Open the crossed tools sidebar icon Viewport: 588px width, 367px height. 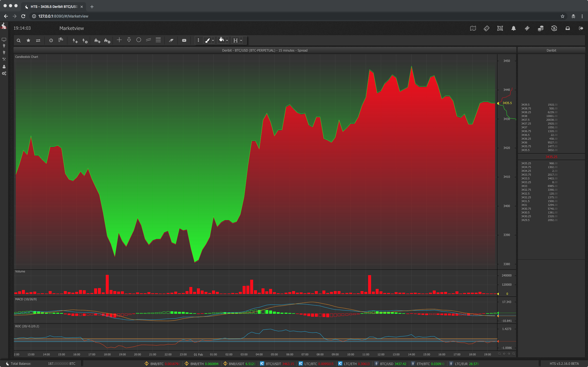tap(4, 59)
